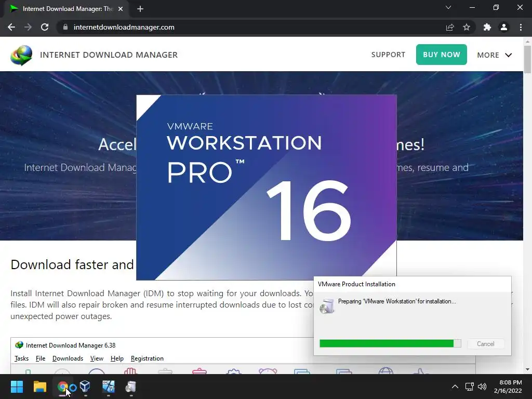Click the Help menu in IDM screenshot
Screen dimensions: 532x399
117,358
